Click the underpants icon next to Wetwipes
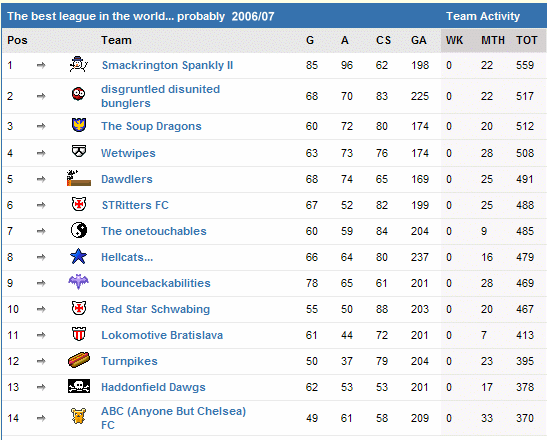Viewport: 547px width, 440px height. [x=79, y=151]
